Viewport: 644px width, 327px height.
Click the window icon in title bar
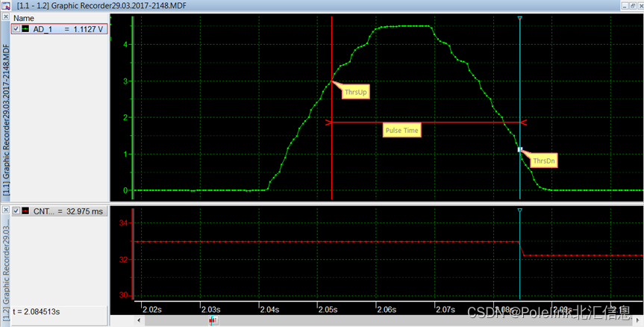(x=5, y=5)
